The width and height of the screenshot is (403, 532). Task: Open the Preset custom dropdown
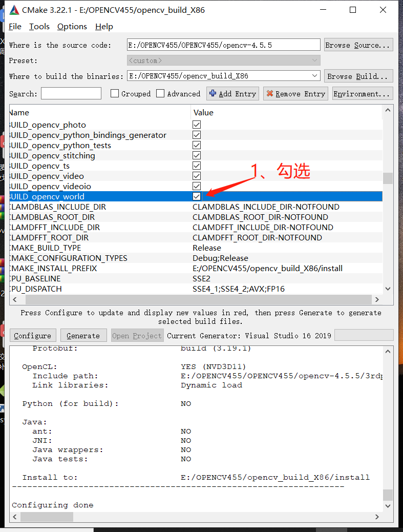(x=224, y=60)
